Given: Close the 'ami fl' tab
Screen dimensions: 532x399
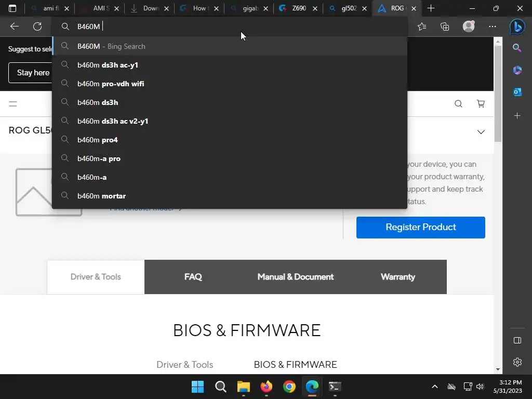Looking at the screenshot, I should 67,8.
